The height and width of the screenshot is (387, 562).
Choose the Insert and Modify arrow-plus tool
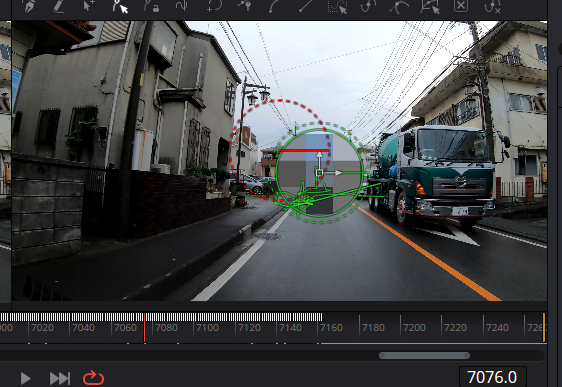coord(89,6)
